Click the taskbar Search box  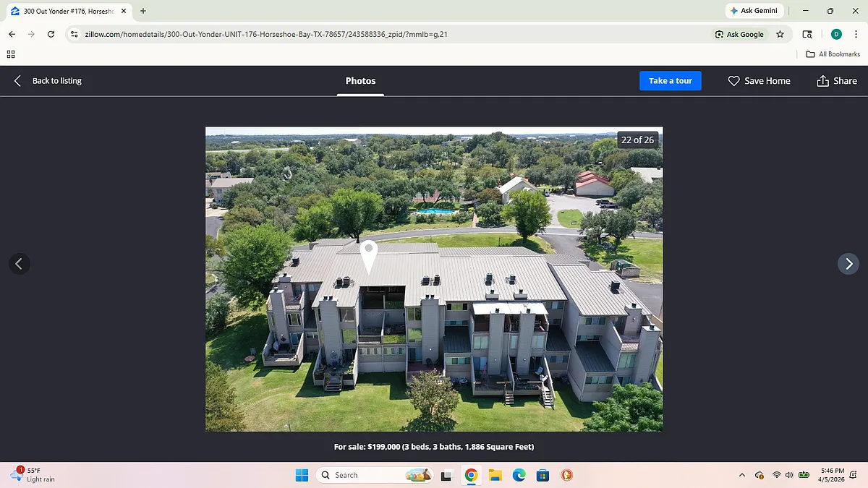click(x=374, y=475)
